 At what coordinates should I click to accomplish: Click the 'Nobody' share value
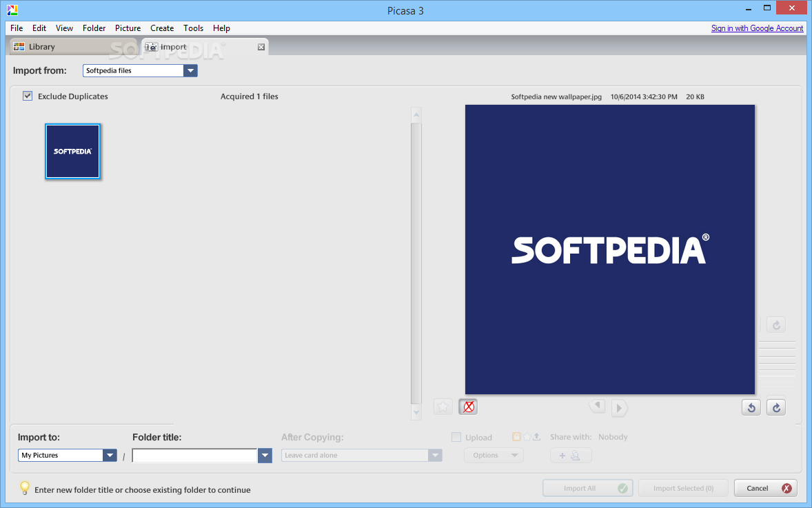613,437
